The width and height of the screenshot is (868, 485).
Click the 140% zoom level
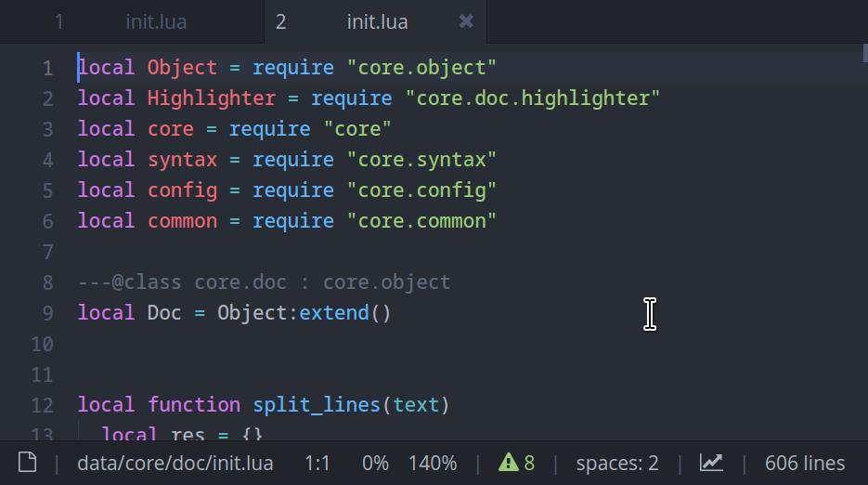tap(433, 463)
